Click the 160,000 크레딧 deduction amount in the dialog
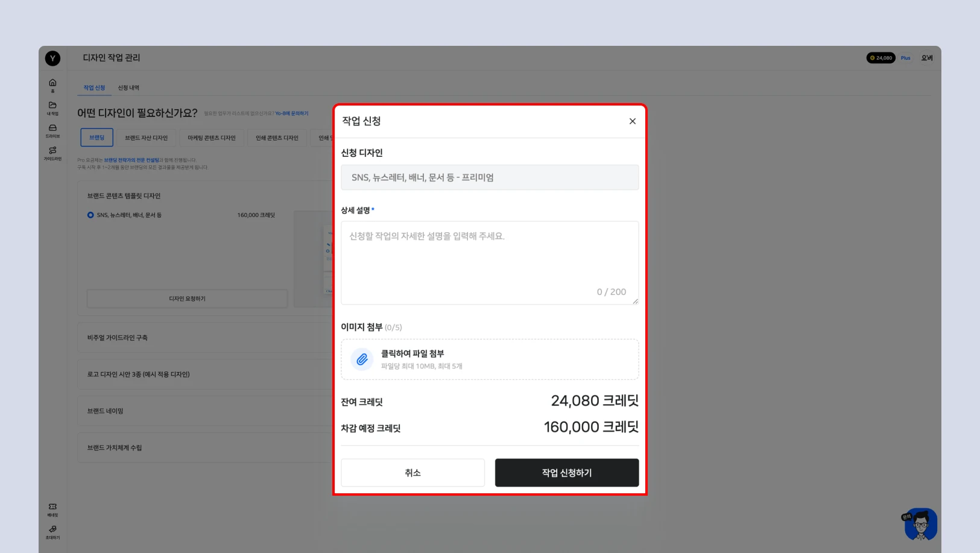This screenshot has height=553, width=980. [x=591, y=427]
